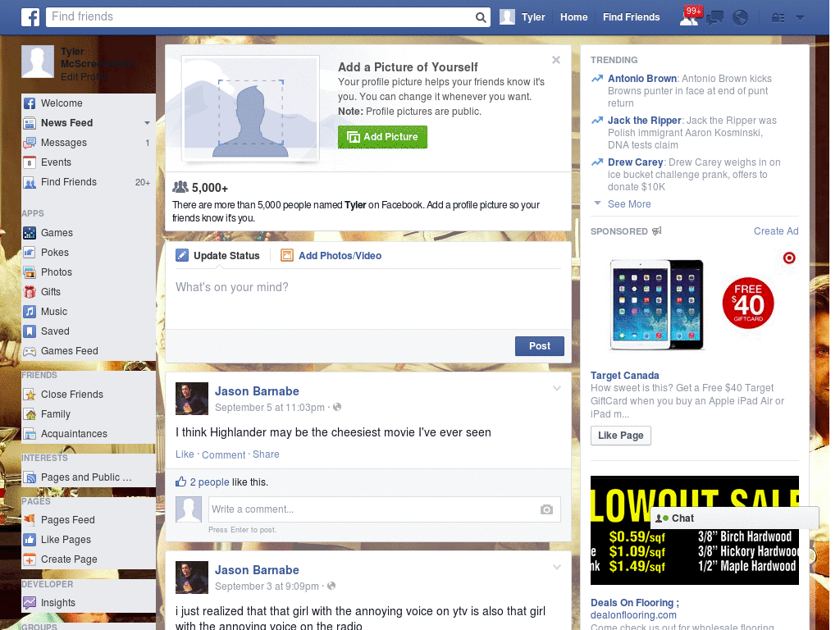
Task: Click Jason Barnabe's avatar on Highlander post
Action: [192, 399]
